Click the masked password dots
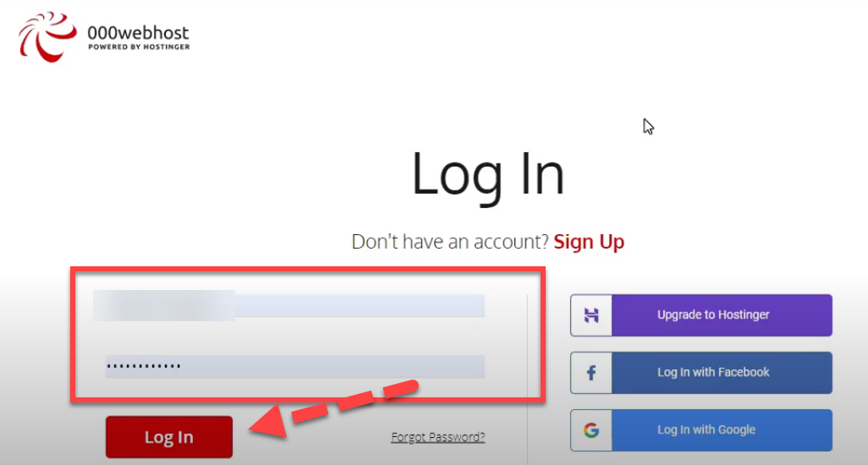 point(144,366)
